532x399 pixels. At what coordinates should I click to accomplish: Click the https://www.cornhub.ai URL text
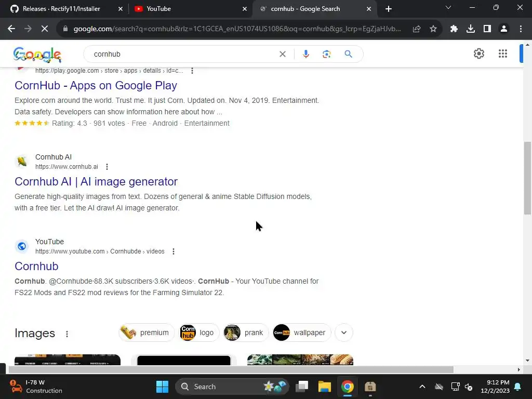[66, 167]
